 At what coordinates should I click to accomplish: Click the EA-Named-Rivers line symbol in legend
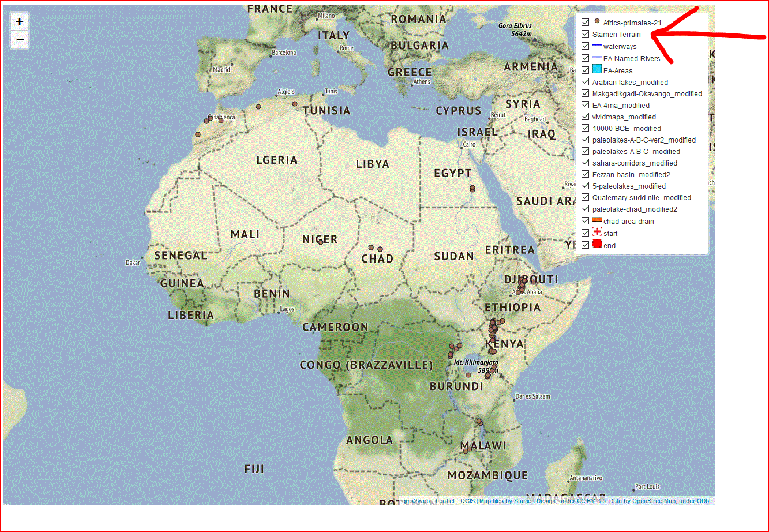click(x=596, y=58)
